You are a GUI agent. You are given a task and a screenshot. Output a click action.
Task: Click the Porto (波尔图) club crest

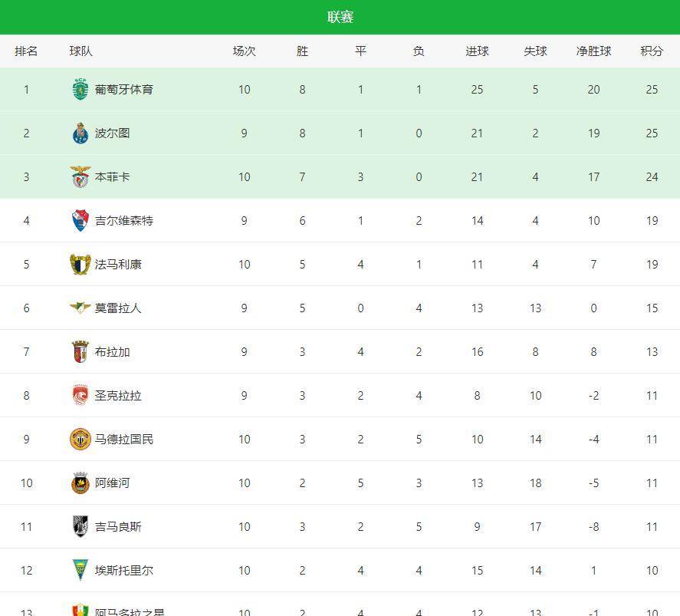point(80,133)
